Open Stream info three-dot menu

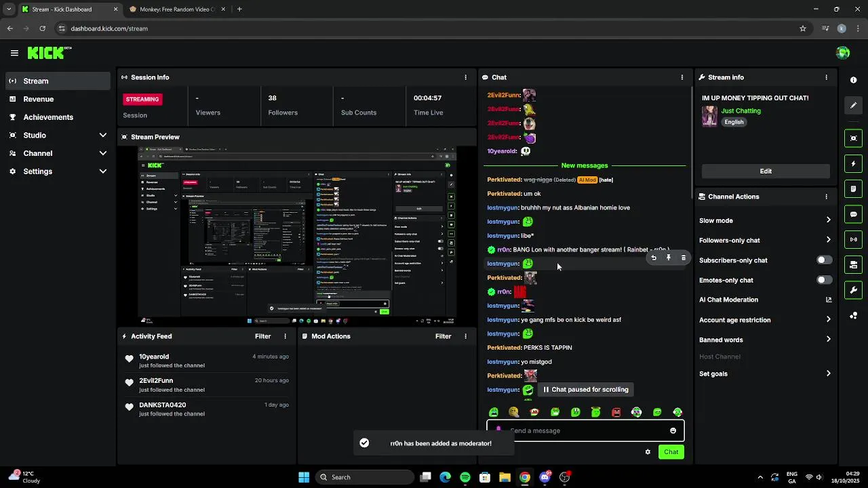pos(826,77)
